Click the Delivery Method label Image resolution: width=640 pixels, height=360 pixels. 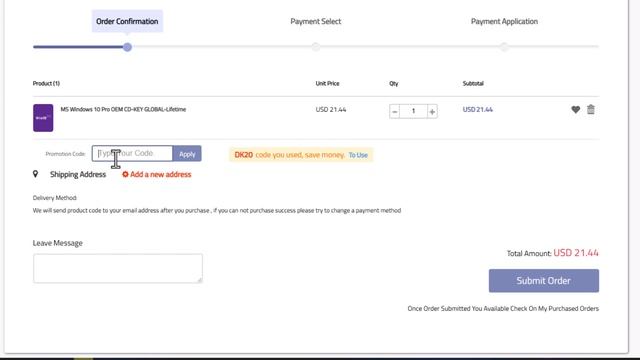55,198
